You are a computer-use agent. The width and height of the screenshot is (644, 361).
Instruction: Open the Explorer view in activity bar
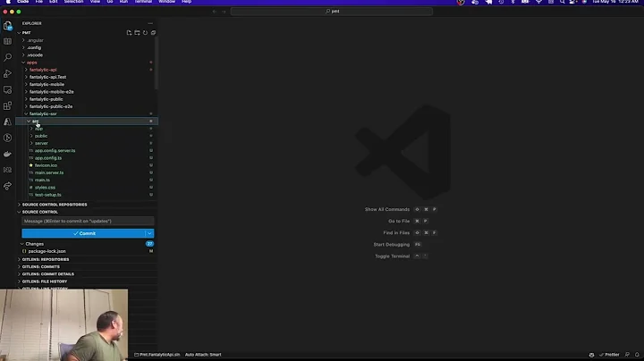(7, 26)
